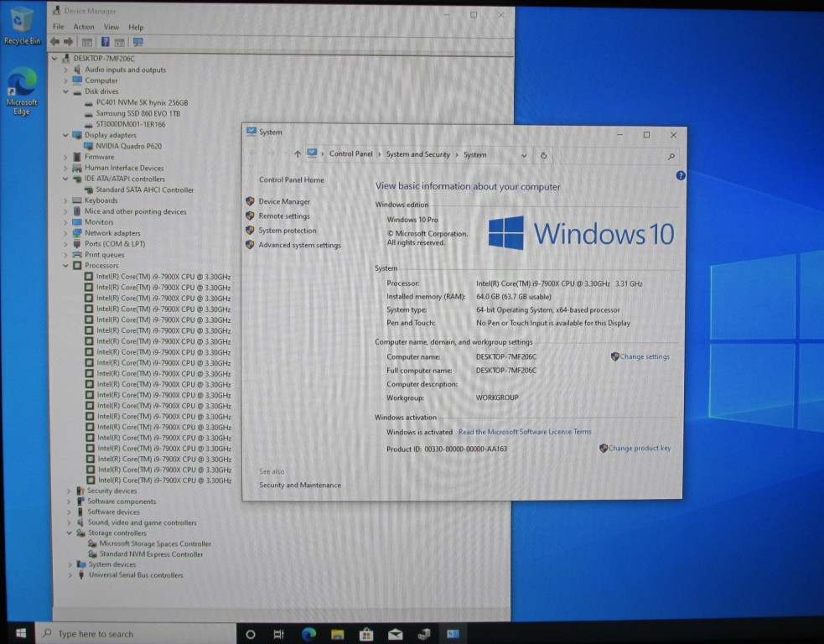Expand the Monitors node
This screenshot has height=644, width=824.
pyautogui.click(x=65, y=222)
